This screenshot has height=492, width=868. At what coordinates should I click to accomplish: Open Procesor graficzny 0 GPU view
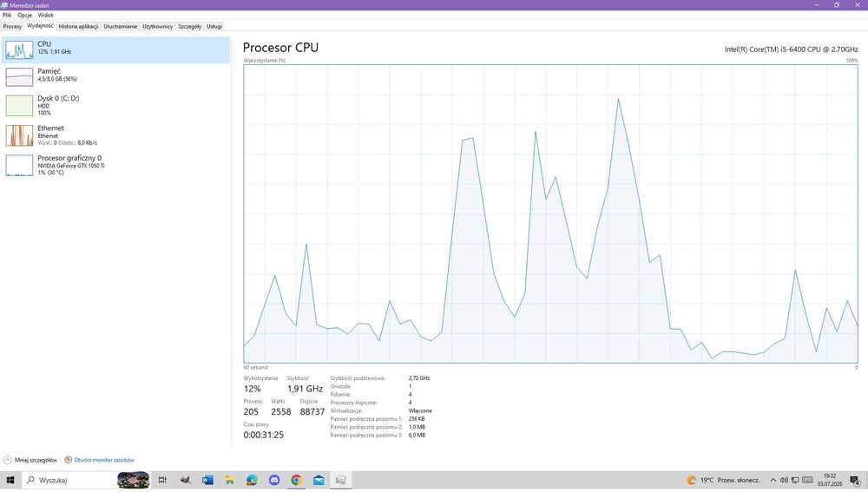pyautogui.click(x=115, y=165)
